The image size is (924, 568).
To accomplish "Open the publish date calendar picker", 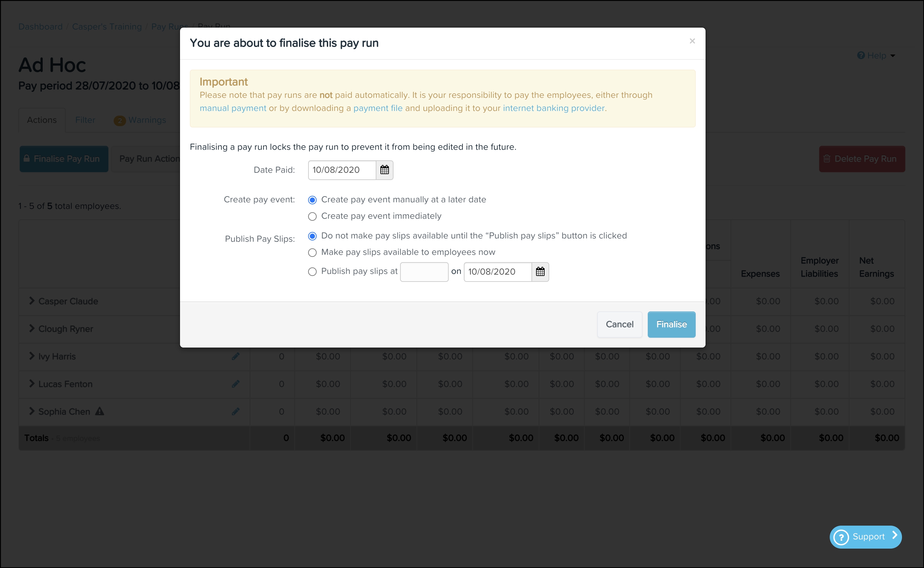I will point(540,272).
